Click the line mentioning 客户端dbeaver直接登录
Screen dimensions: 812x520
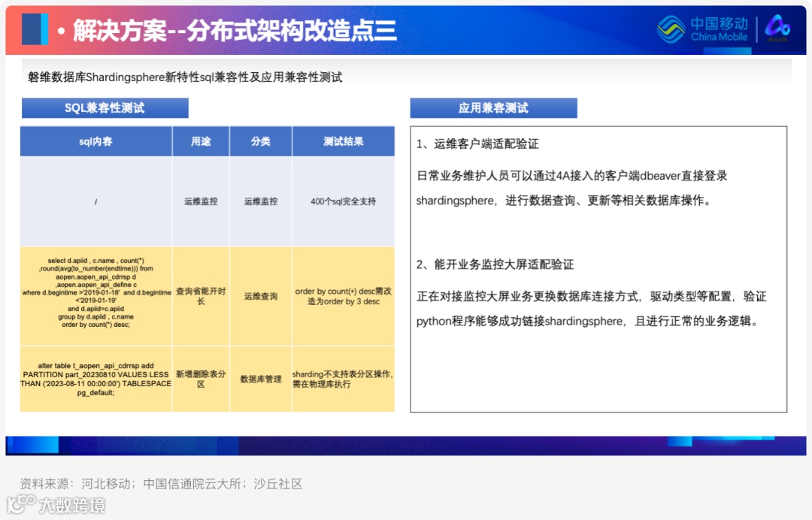tap(571, 176)
